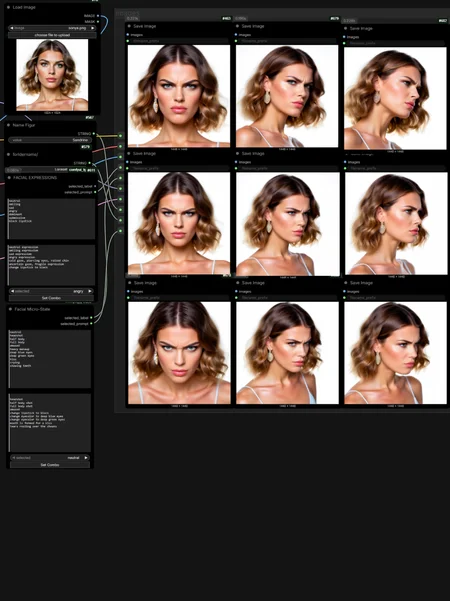Click the 'images' group title

(x=128, y=13)
